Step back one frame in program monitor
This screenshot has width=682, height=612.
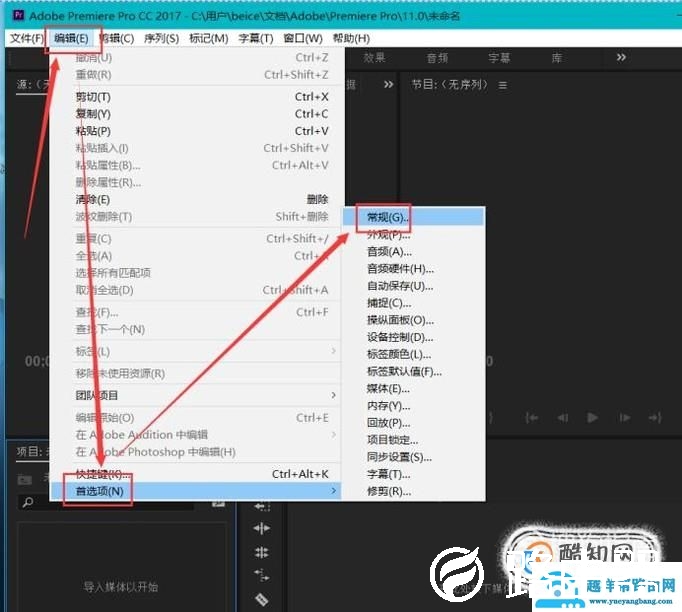click(x=562, y=418)
